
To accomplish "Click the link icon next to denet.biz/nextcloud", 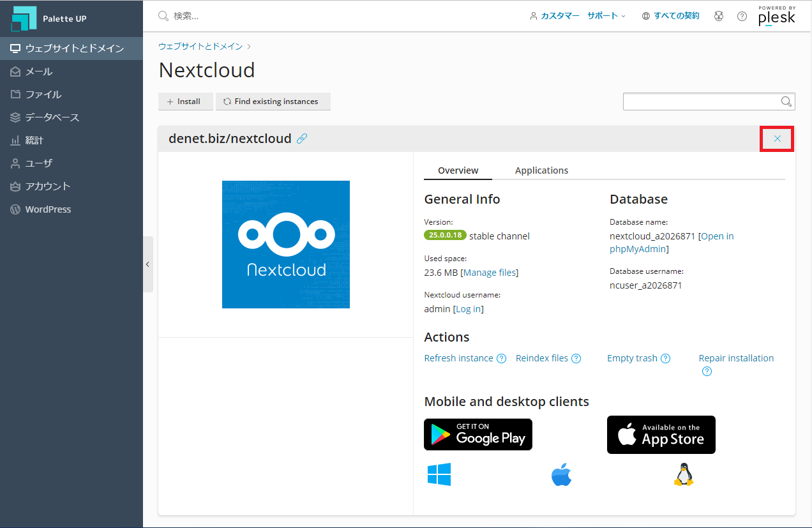I will (302, 139).
